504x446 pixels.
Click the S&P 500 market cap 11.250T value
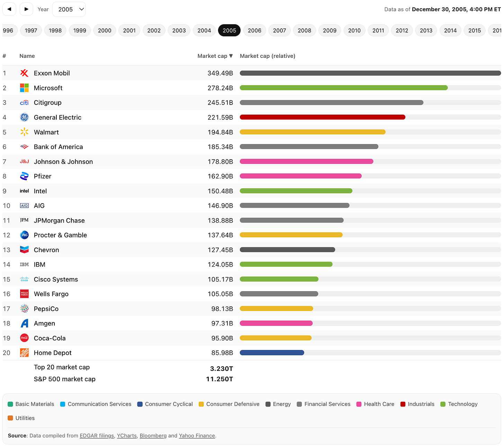(x=219, y=379)
